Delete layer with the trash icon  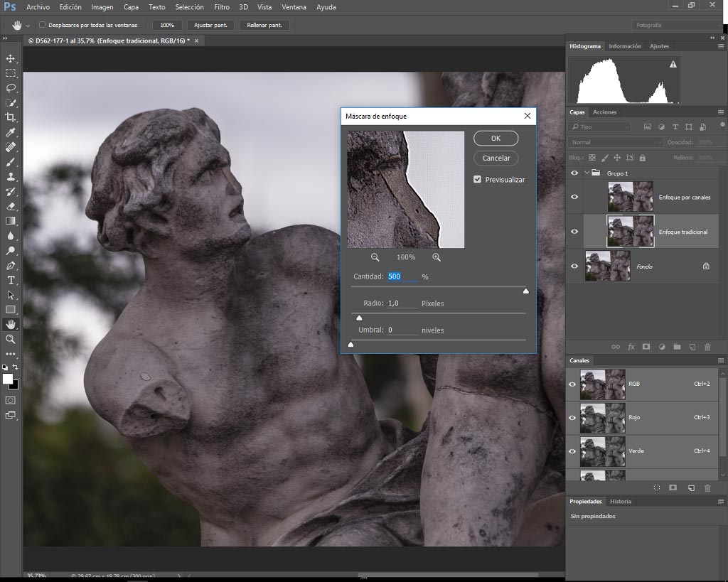pos(707,347)
